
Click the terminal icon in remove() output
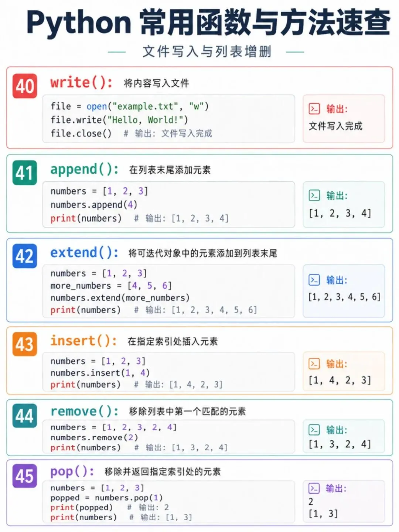pyautogui.click(x=314, y=430)
